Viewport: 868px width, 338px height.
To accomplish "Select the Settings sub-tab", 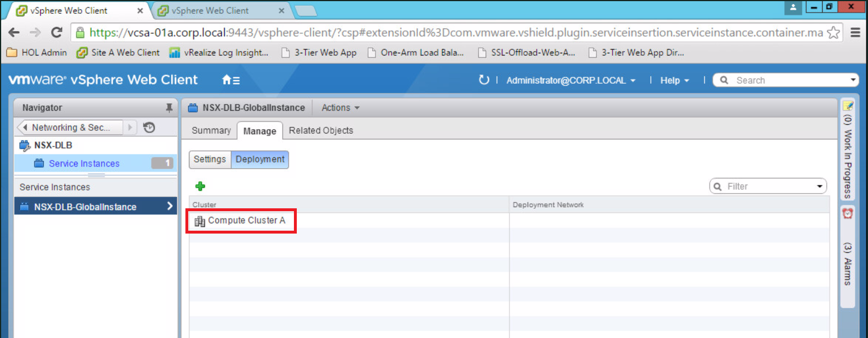I will click(210, 160).
